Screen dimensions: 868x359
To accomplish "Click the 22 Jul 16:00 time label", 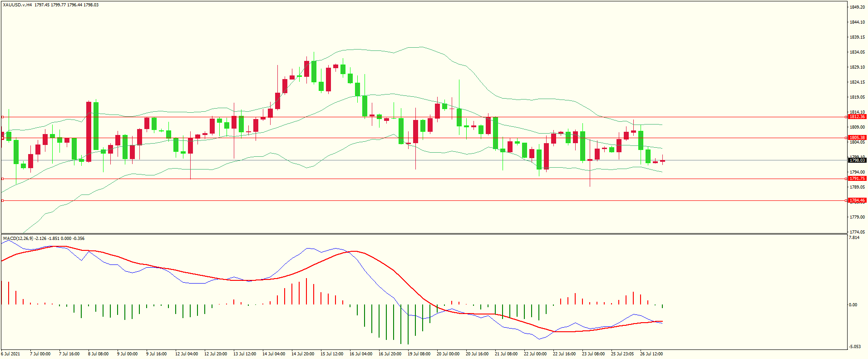I will pos(564,354).
